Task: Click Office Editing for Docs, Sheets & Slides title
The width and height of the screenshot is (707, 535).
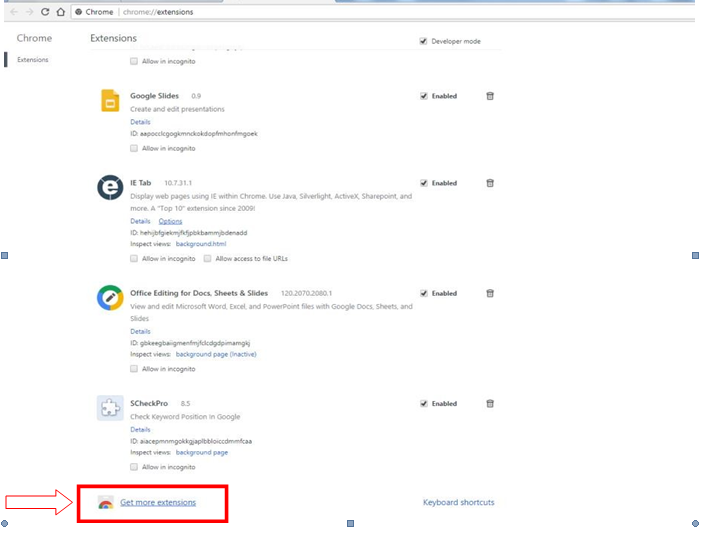Action: [x=199, y=293]
